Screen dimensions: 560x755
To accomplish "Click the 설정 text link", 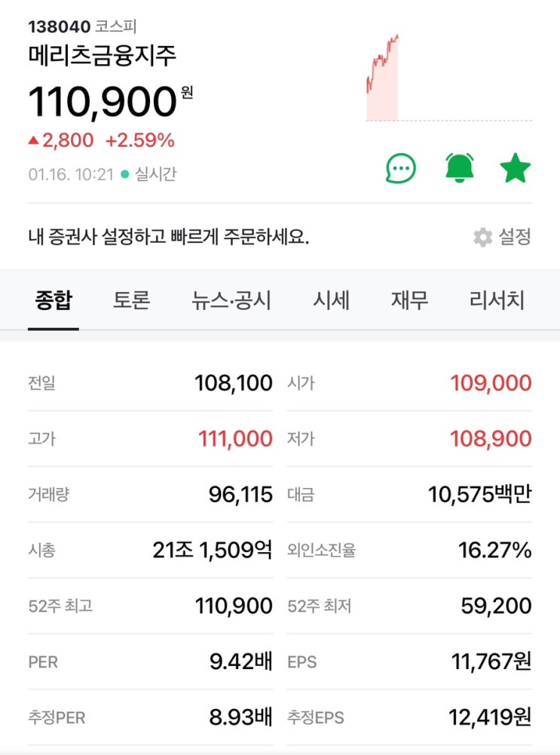I will (x=515, y=238).
